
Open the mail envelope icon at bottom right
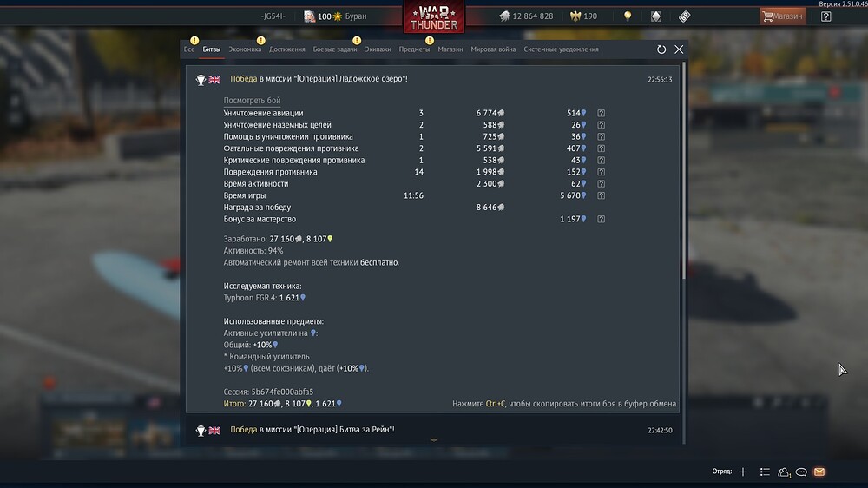819,472
